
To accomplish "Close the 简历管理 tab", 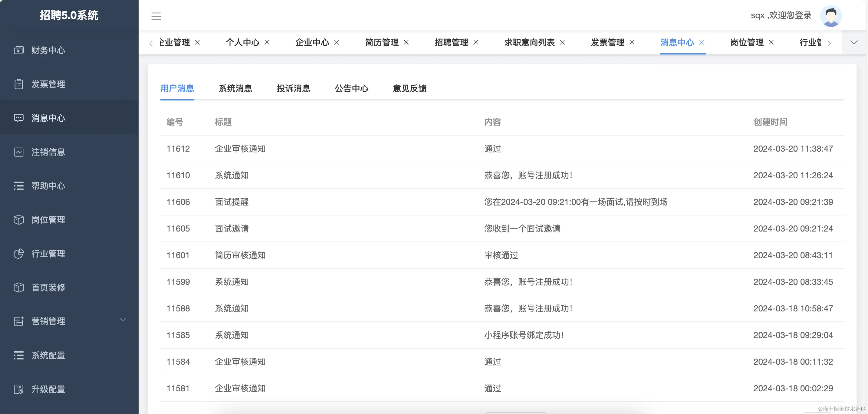I will tap(406, 42).
